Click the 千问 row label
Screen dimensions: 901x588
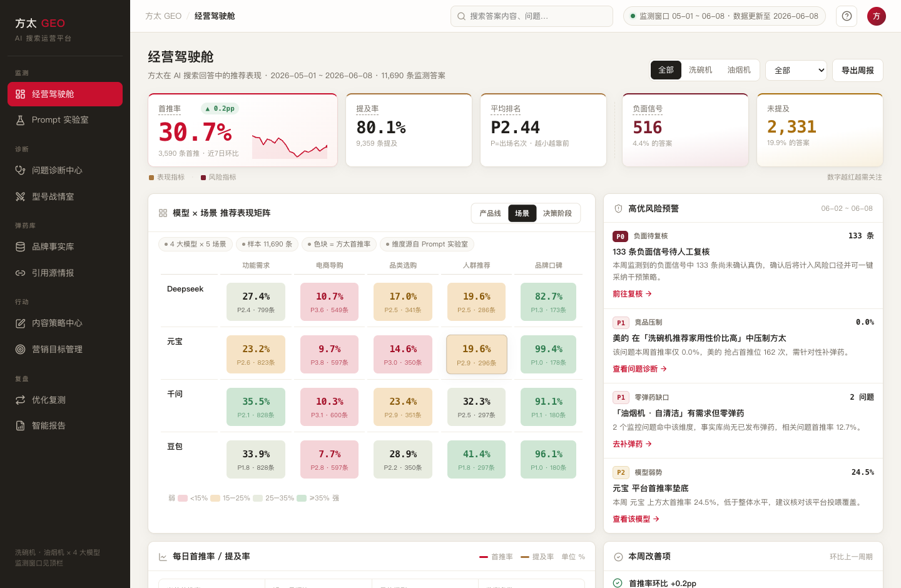point(175,394)
